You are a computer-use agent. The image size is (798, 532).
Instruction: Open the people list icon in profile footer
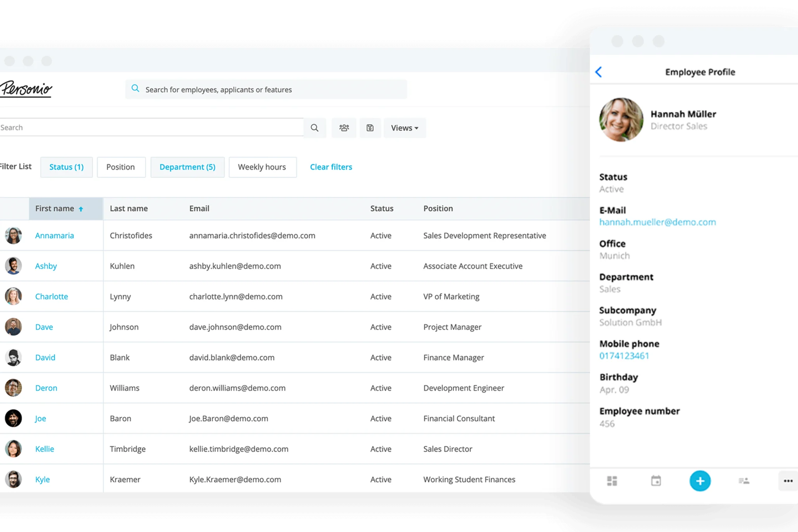point(744,481)
